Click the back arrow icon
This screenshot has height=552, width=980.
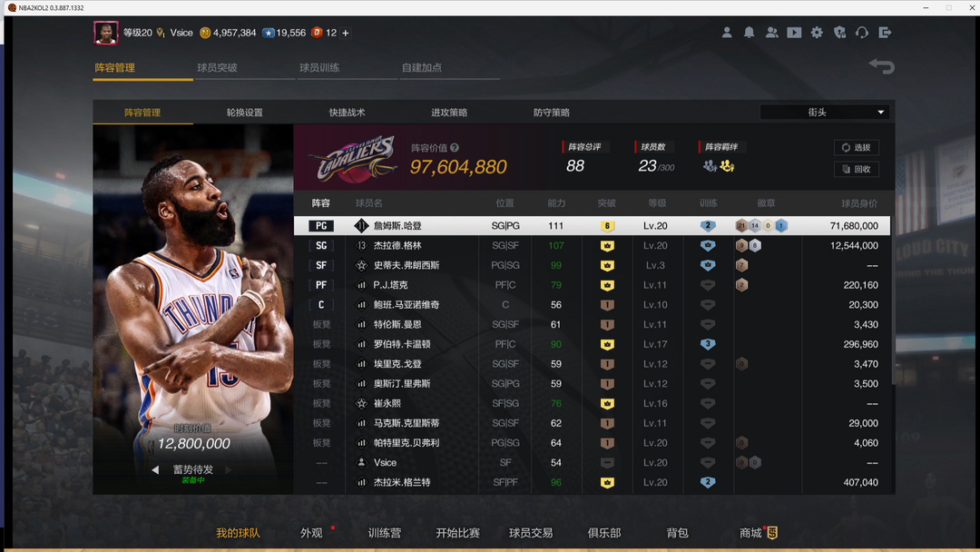coord(882,65)
